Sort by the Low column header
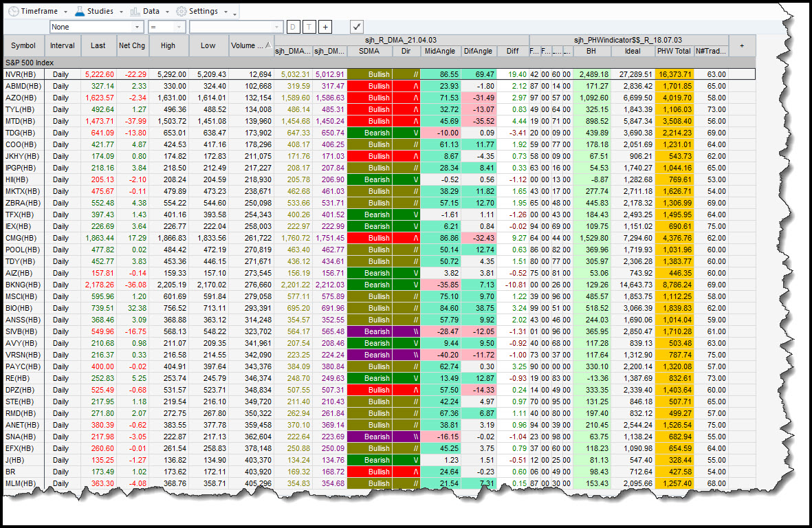Screen dimensions: 812x528 208,45
